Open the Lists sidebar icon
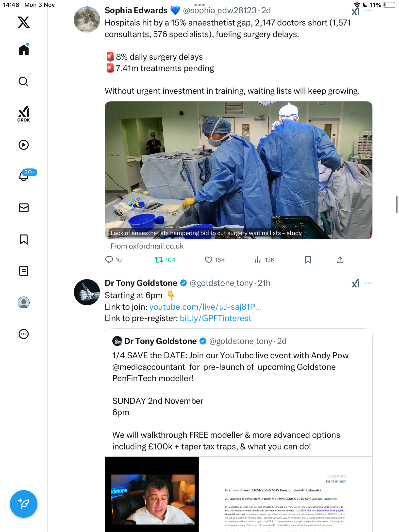Screen dimensions: 399x532 (24, 271)
